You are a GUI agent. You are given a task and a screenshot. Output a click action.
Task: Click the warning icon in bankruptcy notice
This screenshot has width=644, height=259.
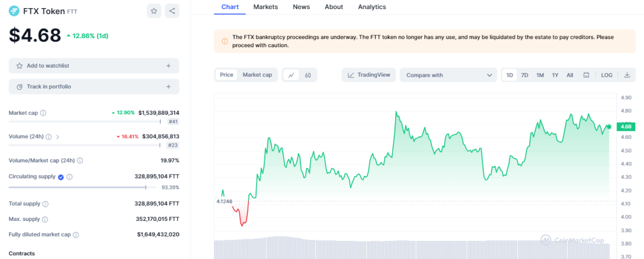click(224, 41)
